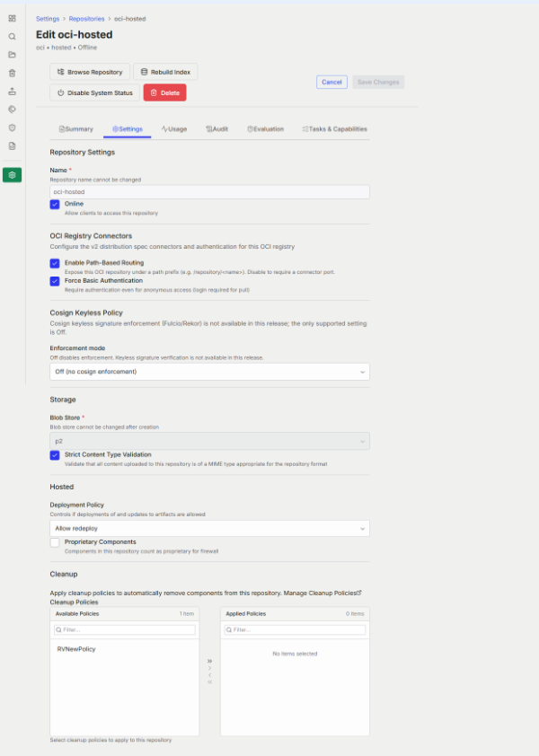Click the 'Edit oci-hosted' page heading
Viewport: 539px width, 756px height.
pyautogui.click(x=75, y=35)
